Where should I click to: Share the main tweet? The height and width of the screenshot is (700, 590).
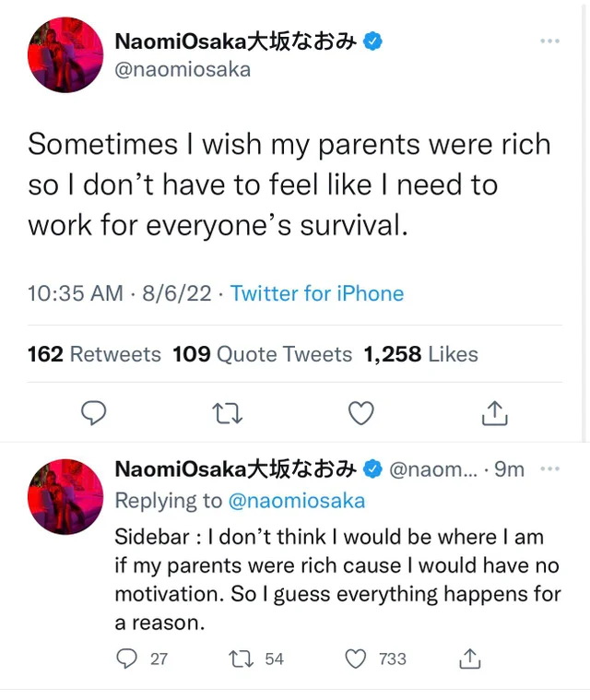495,414
